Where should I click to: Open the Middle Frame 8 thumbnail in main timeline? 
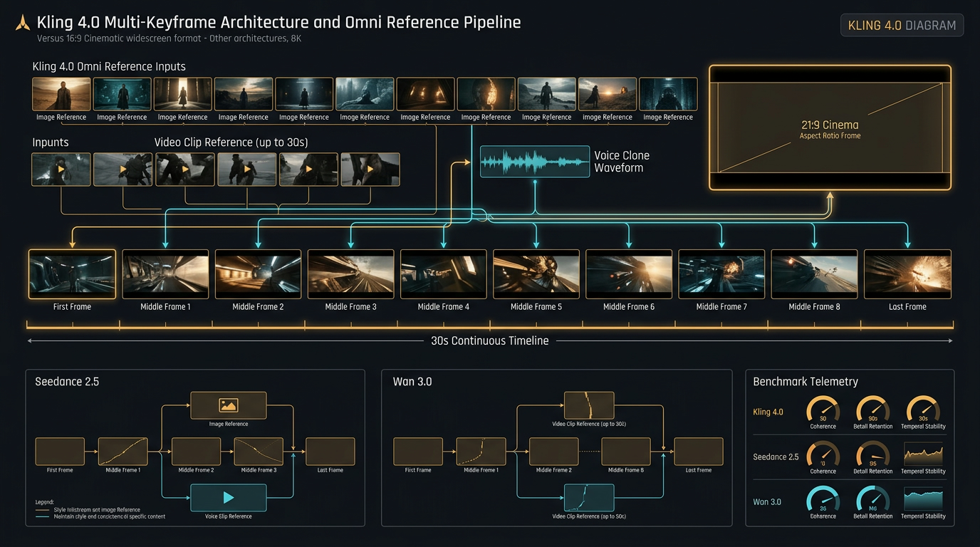coord(814,273)
